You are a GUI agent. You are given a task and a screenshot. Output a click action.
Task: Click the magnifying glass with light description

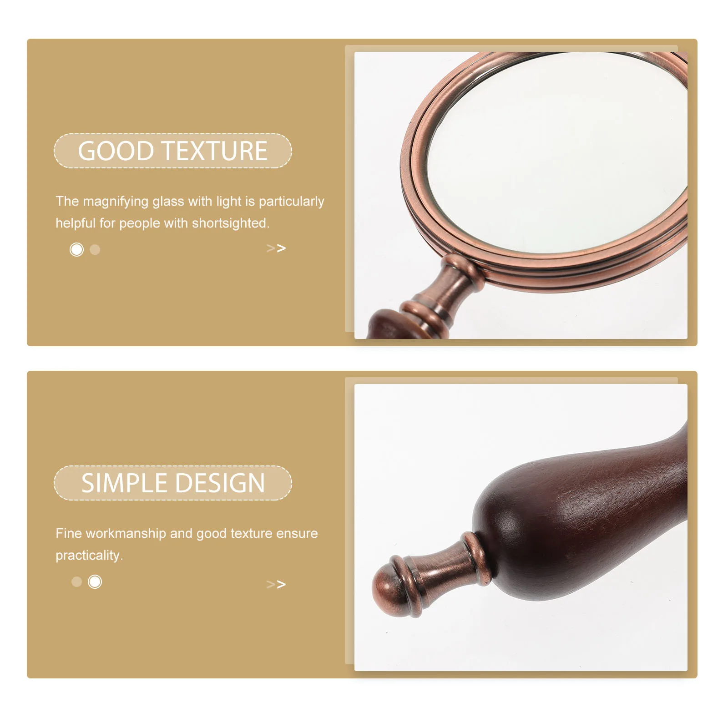(x=190, y=212)
